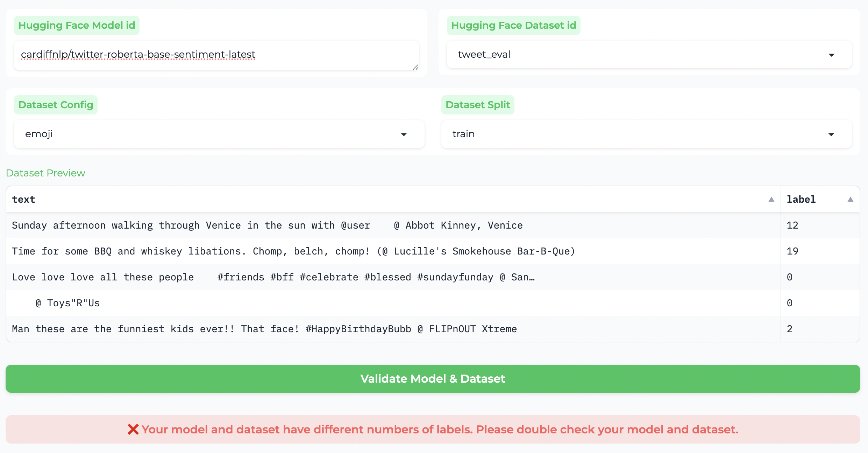Open the Dataset Split train dropdown
Viewport: 868px width, 453px height.
[x=646, y=134]
